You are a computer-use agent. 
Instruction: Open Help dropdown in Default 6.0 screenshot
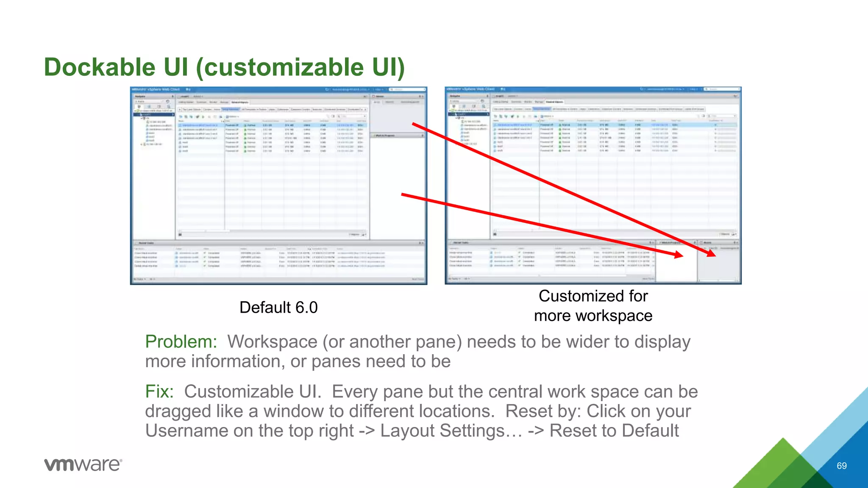click(x=379, y=89)
